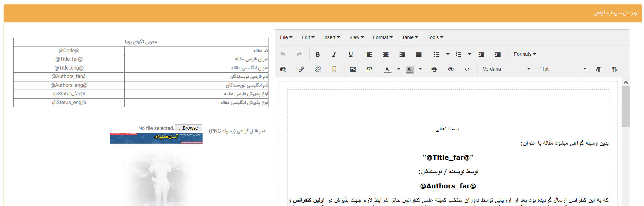Click the preview eye icon

[451, 69]
